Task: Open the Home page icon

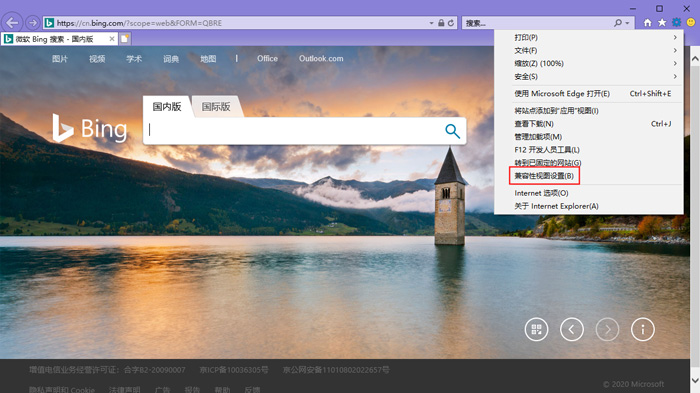Action: [x=647, y=23]
